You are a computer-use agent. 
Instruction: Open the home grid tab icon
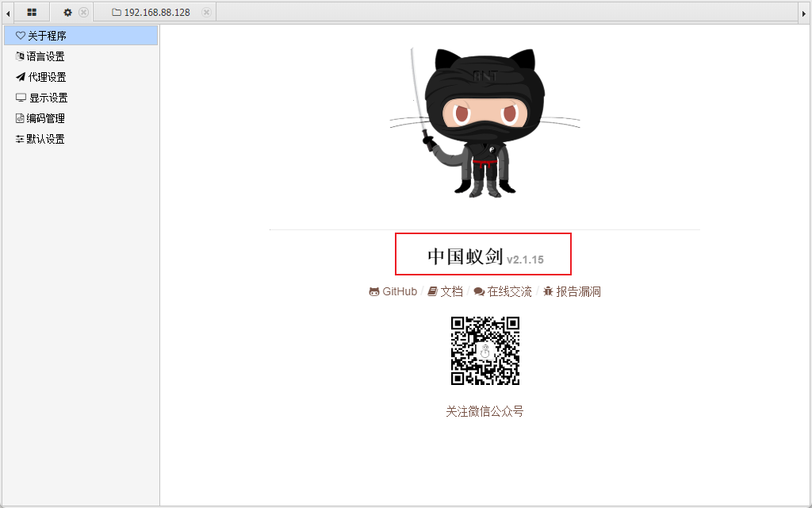32,13
